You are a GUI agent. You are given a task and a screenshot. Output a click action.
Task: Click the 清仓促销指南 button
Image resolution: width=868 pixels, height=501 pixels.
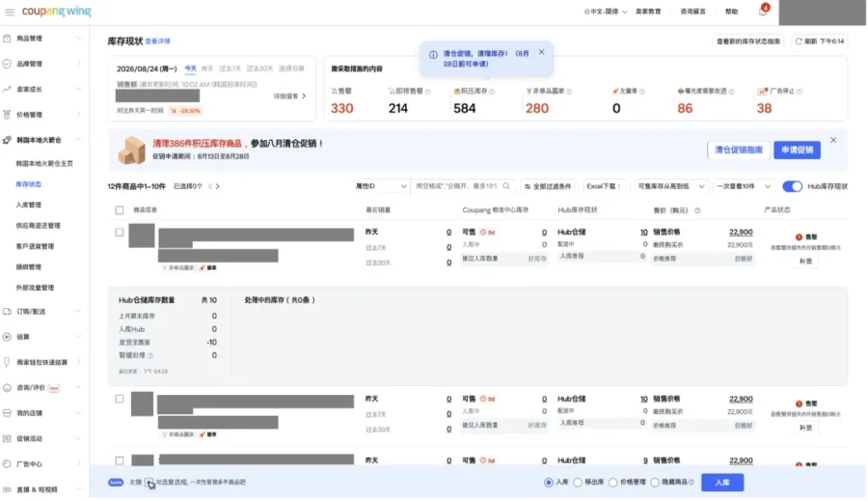pyautogui.click(x=739, y=151)
